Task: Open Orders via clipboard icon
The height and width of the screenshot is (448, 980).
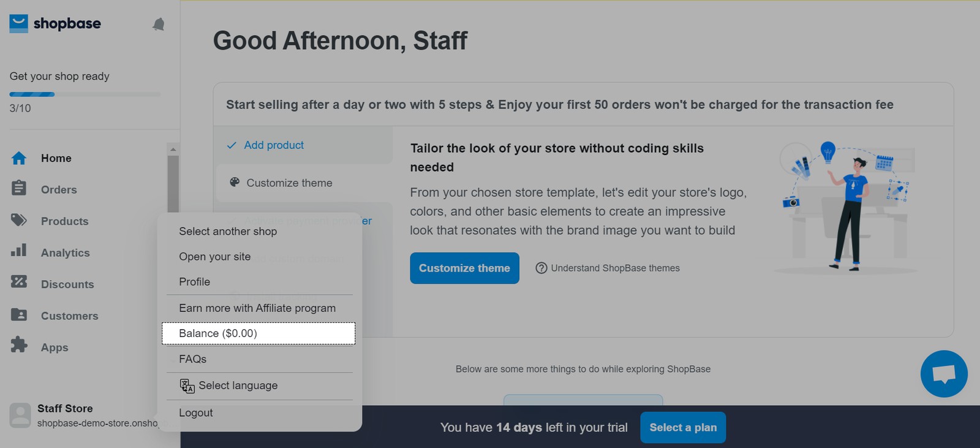Action: click(x=19, y=188)
